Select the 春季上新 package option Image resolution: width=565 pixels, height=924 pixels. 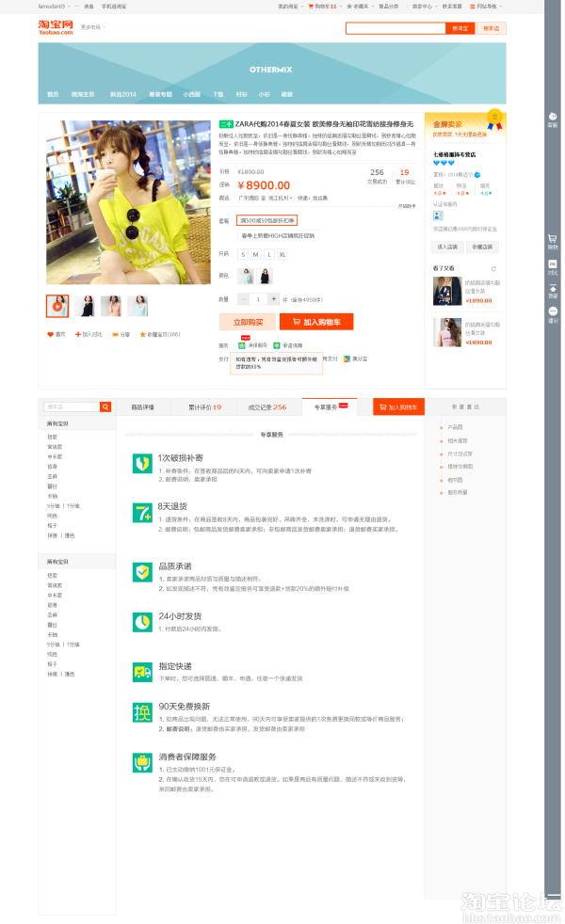(279, 236)
